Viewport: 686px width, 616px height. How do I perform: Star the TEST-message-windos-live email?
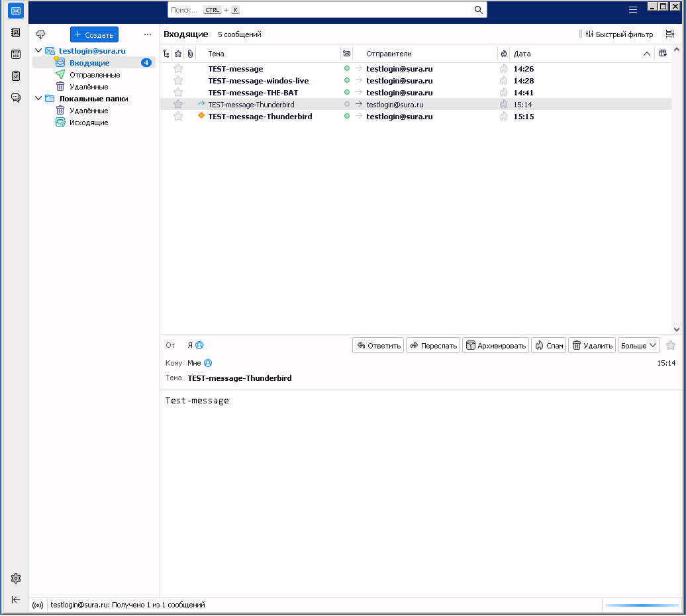[178, 81]
